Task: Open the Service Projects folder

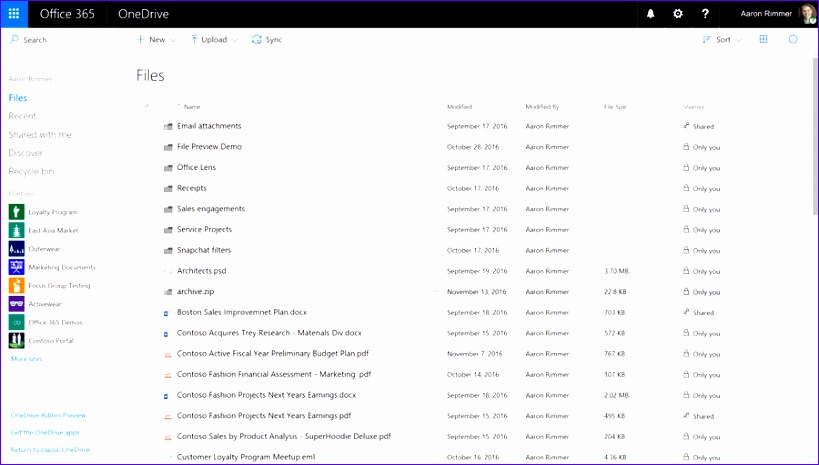Action: tap(204, 229)
